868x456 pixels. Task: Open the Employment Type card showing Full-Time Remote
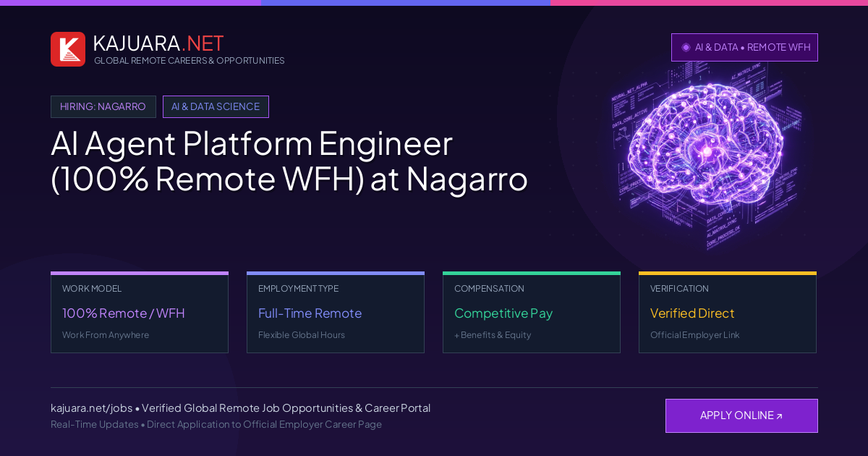click(x=336, y=312)
